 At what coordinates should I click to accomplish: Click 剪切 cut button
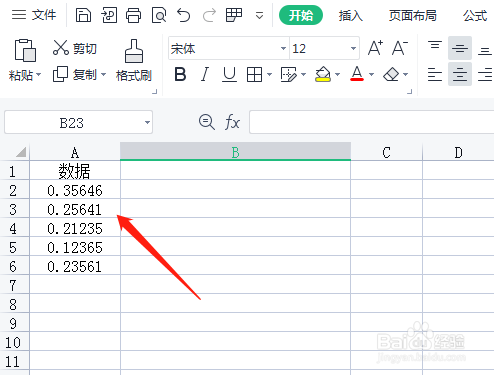coord(75,48)
